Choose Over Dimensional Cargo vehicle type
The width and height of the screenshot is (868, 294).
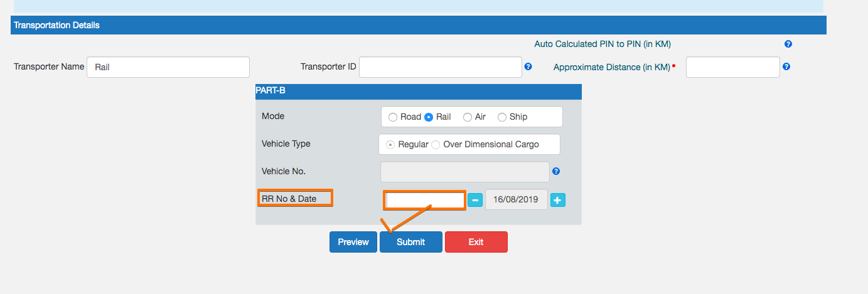click(436, 144)
